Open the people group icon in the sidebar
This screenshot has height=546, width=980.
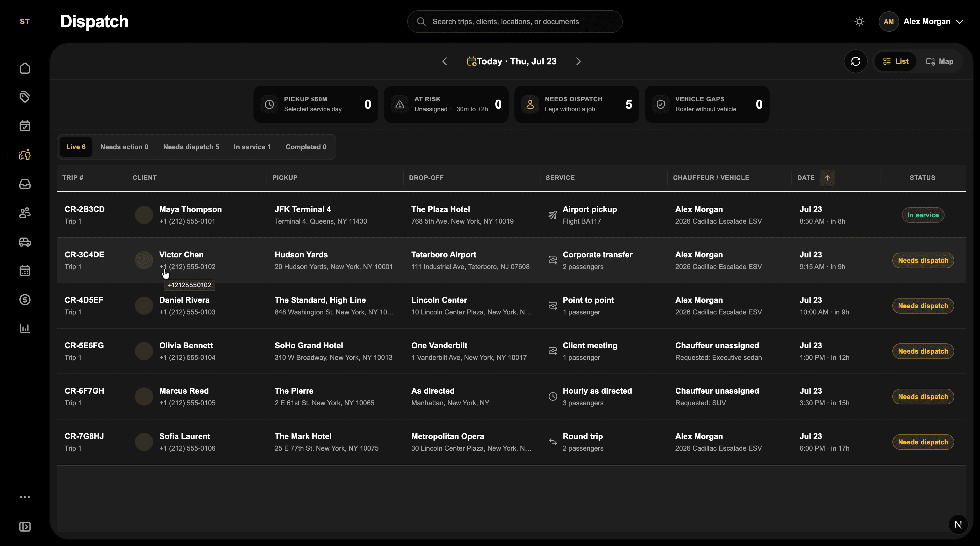tap(25, 213)
